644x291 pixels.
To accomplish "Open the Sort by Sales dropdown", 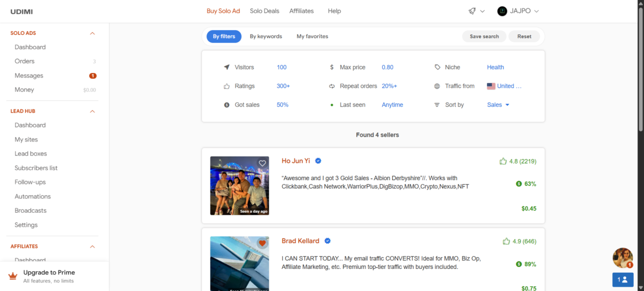I will [498, 105].
